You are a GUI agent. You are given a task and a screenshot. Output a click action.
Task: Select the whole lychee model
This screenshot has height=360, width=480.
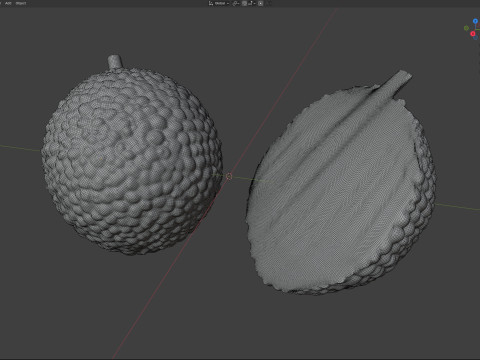pos(132,157)
